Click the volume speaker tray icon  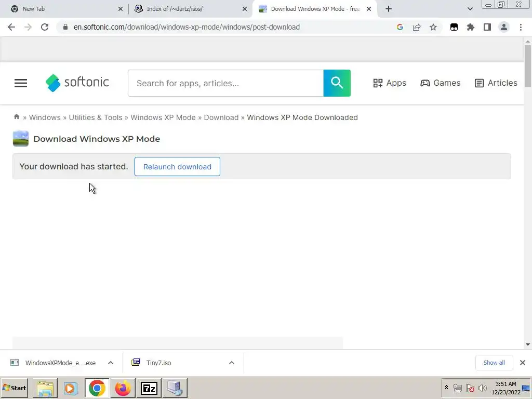(x=482, y=388)
